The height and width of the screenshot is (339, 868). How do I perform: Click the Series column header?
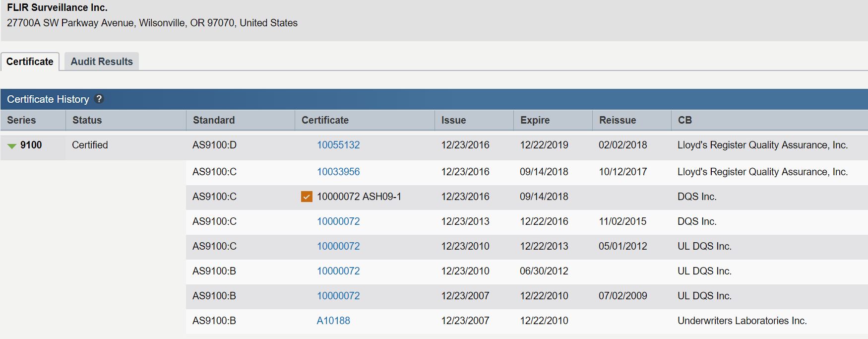click(21, 120)
